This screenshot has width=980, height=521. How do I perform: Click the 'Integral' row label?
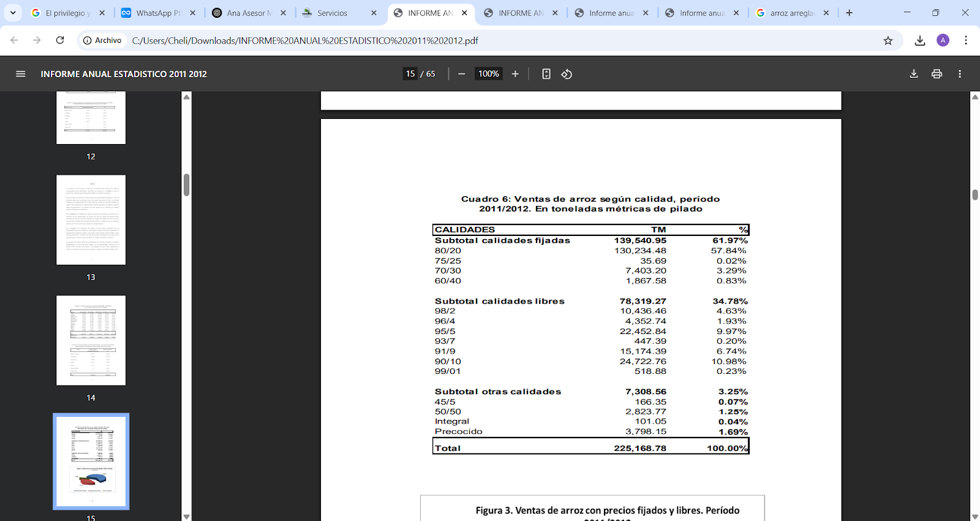pos(452,422)
